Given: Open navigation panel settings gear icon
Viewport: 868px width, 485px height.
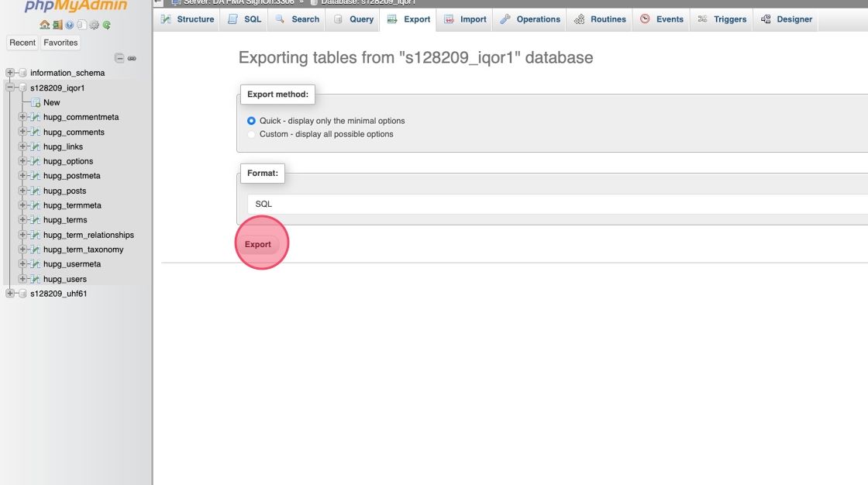Looking at the screenshot, I should (94, 25).
